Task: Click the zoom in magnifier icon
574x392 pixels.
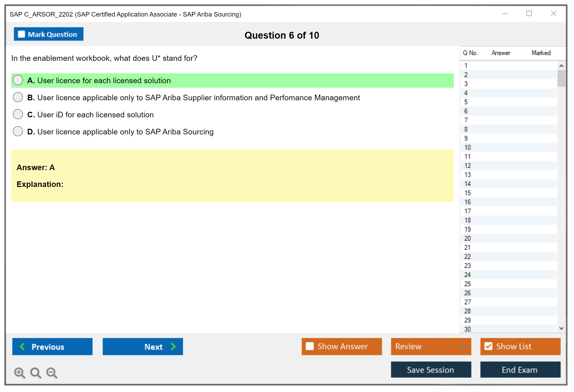Action: 19,373
